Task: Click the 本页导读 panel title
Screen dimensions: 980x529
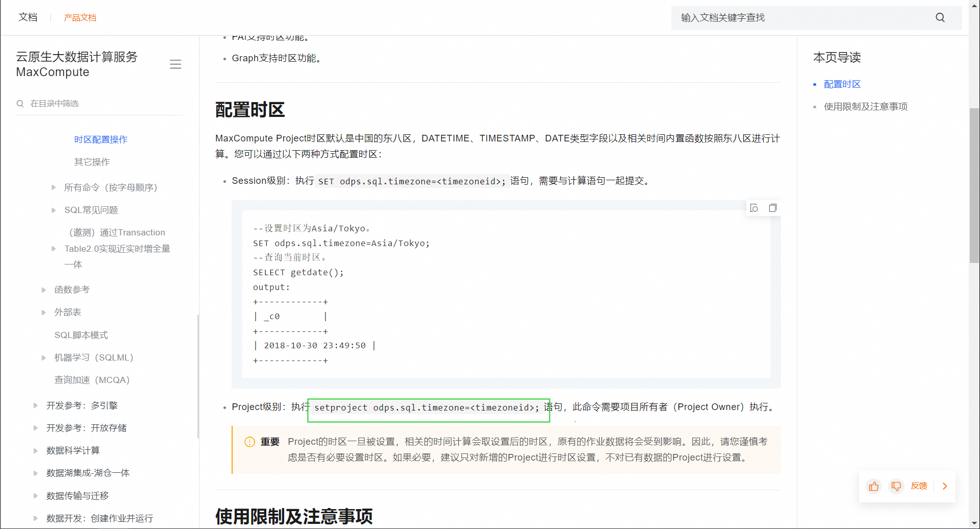Action: tap(837, 57)
